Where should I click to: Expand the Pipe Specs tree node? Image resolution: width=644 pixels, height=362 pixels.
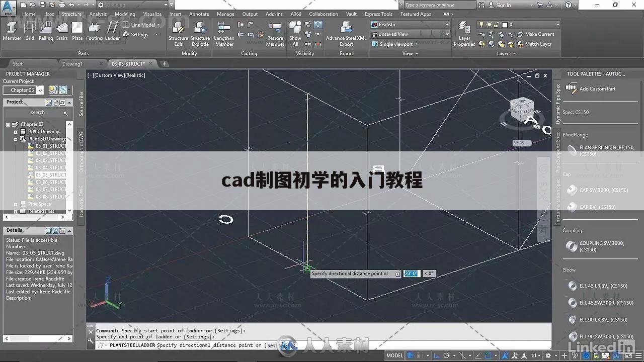[16, 204]
